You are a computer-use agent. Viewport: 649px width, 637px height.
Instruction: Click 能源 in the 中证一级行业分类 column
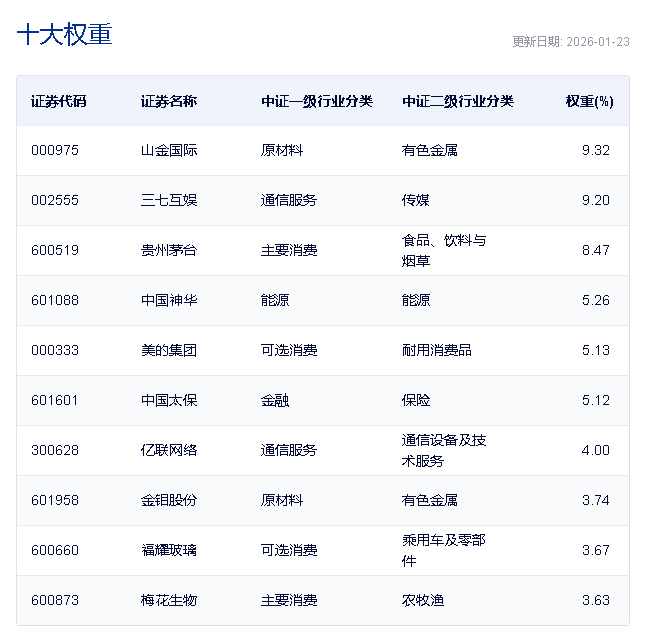[275, 300]
